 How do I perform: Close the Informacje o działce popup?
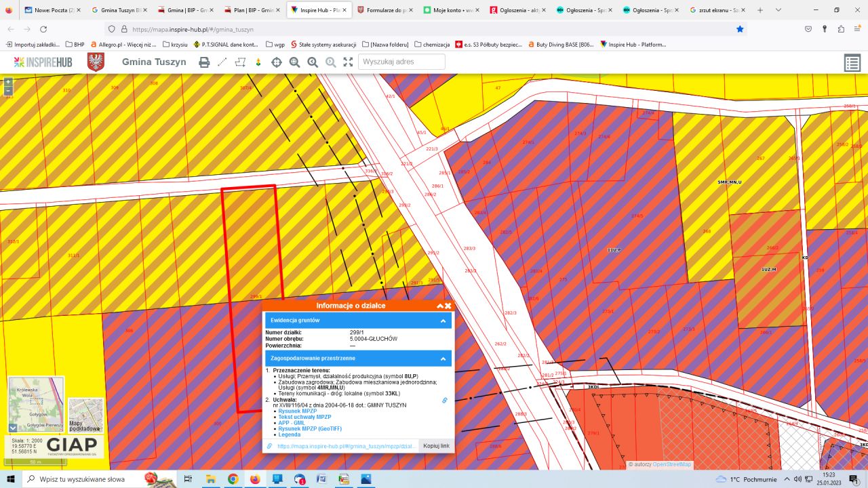448,306
